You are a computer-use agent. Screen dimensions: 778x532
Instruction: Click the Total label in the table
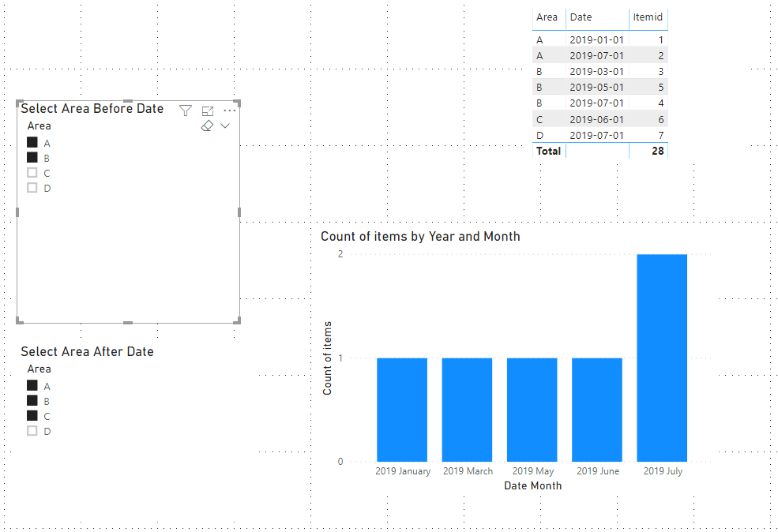tap(548, 152)
